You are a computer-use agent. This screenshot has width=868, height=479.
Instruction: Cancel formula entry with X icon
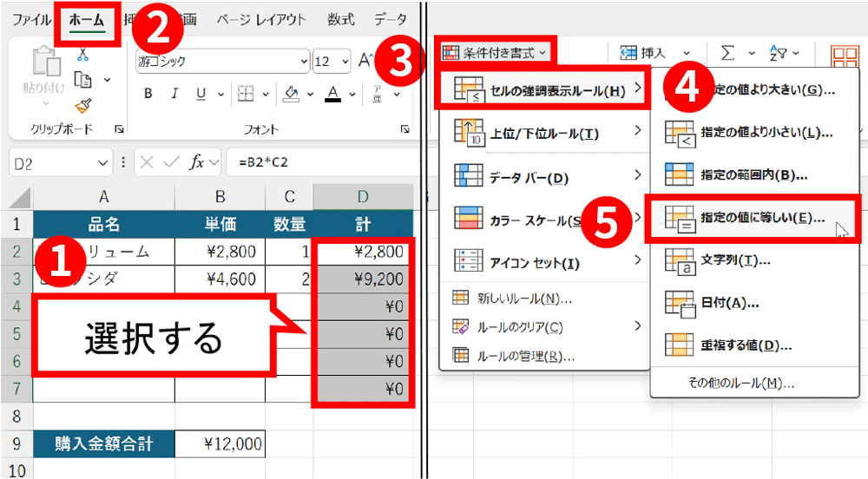[147, 162]
